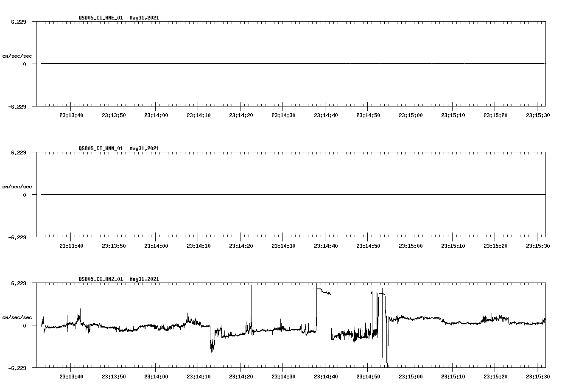This screenshot has height=392, width=576.
Task: Click cm/sec/sec unit label on HNN chart
Action: click(17, 187)
